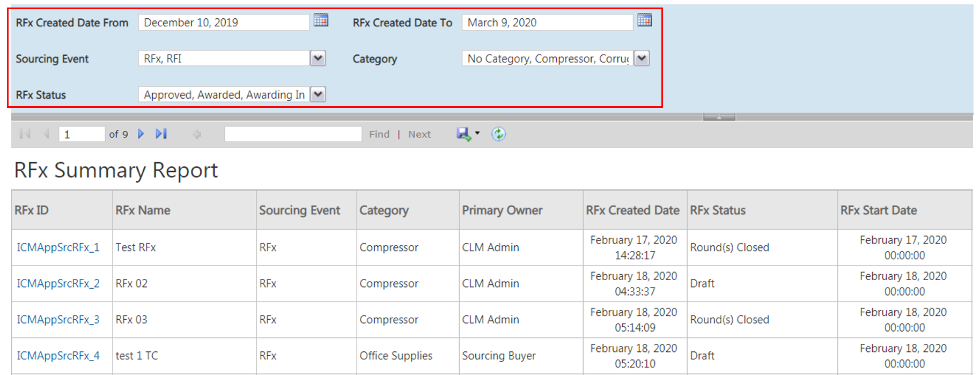Expand the Sourcing Event dropdown
The image size is (980, 375).
point(318,58)
